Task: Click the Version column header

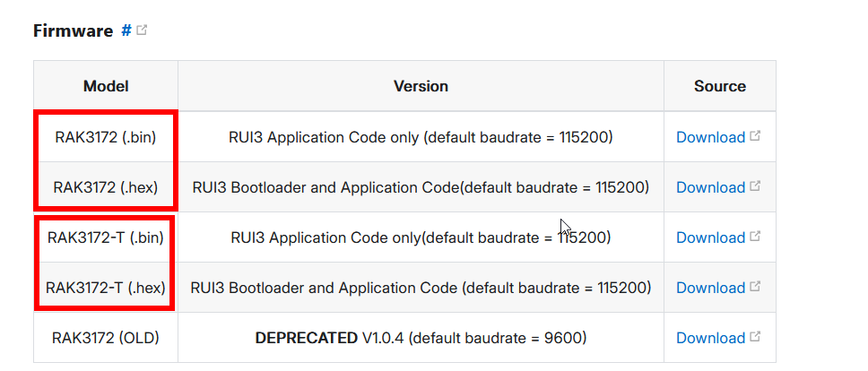Action: tap(421, 86)
